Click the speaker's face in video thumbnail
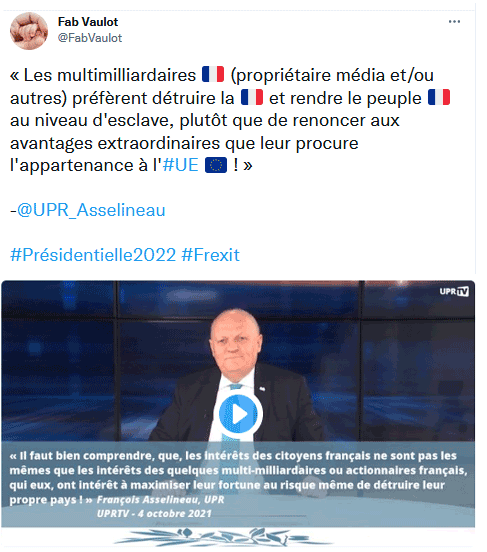 (235, 340)
